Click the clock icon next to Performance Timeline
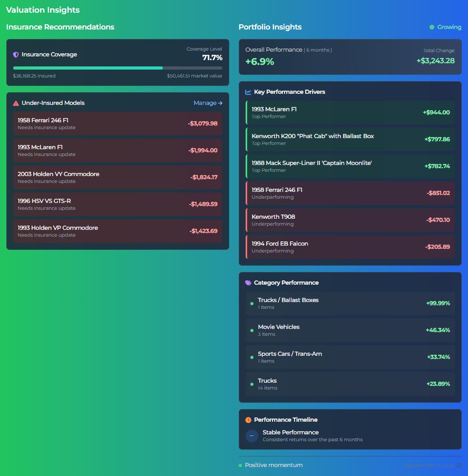Viewport: 468px width, 476px height. click(x=248, y=420)
